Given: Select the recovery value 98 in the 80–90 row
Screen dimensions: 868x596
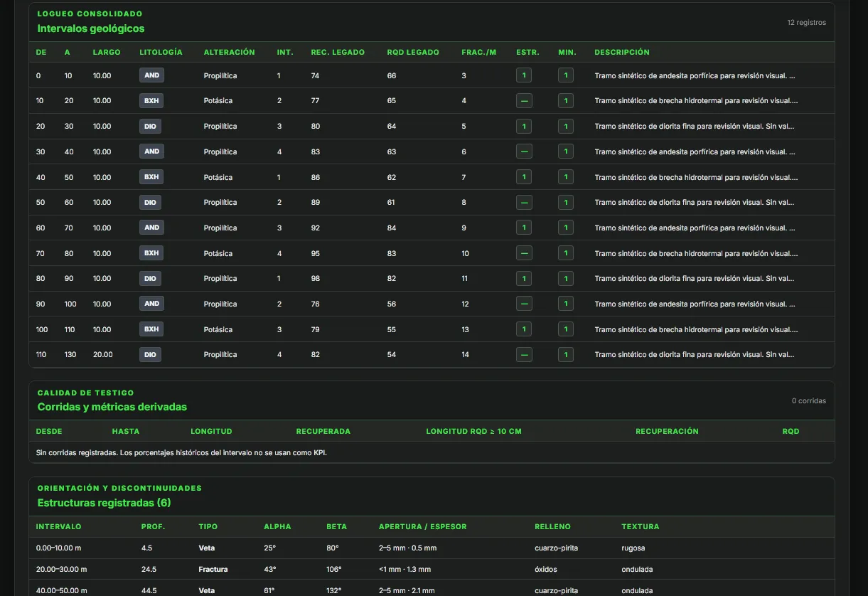Looking at the screenshot, I should click(315, 279).
